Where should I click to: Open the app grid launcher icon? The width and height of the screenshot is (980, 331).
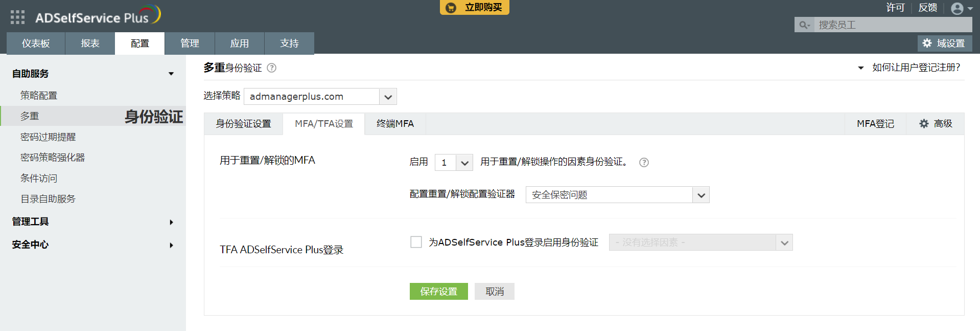coord(17,17)
